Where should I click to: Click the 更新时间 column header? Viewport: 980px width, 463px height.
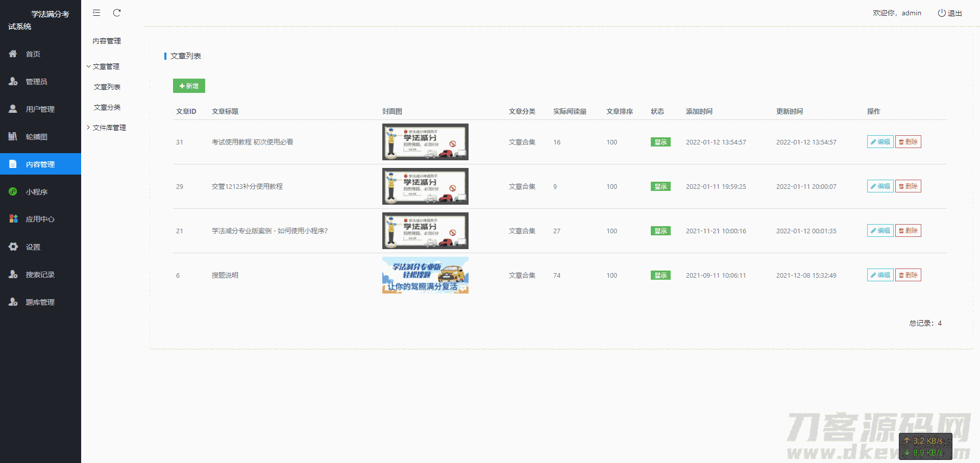point(790,111)
